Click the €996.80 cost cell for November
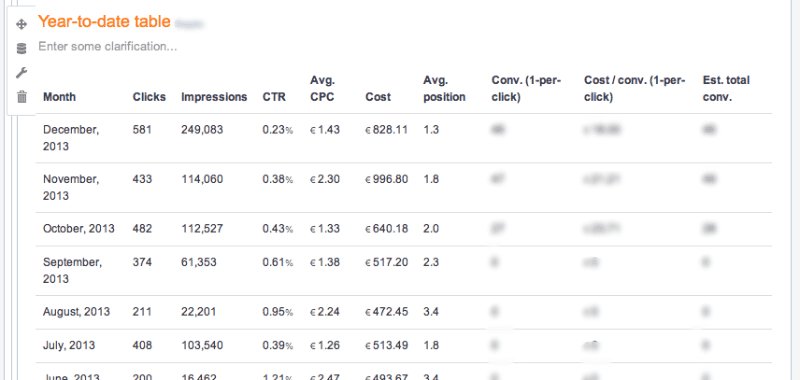800x380 pixels. [x=387, y=180]
